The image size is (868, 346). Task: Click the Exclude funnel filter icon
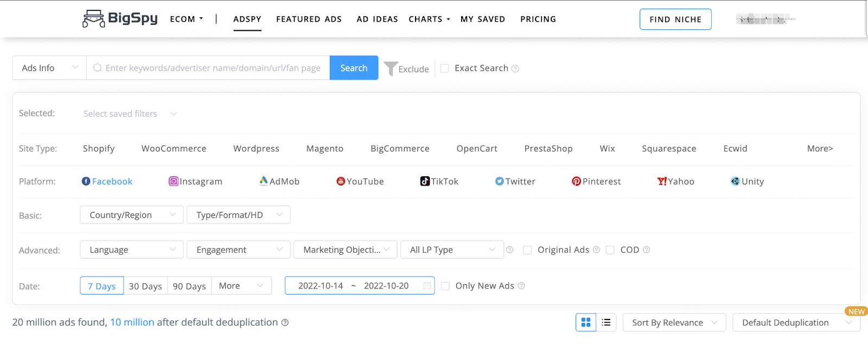pyautogui.click(x=391, y=68)
